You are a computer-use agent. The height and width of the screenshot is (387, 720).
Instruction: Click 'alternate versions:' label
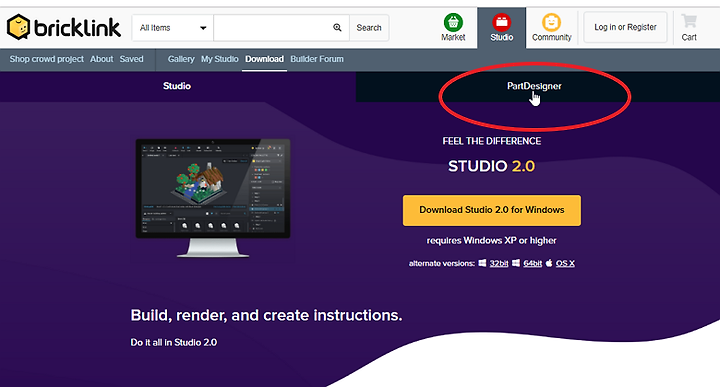[x=442, y=264]
